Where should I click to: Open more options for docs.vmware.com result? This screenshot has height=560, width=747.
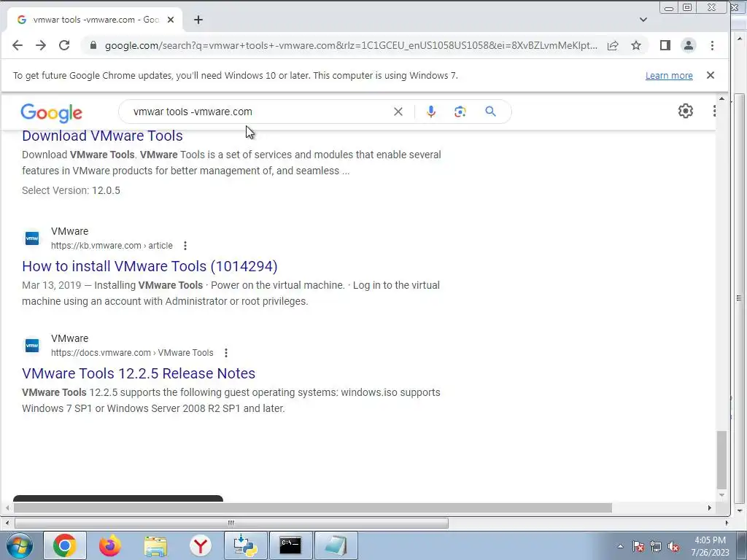click(x=226, y=353)
